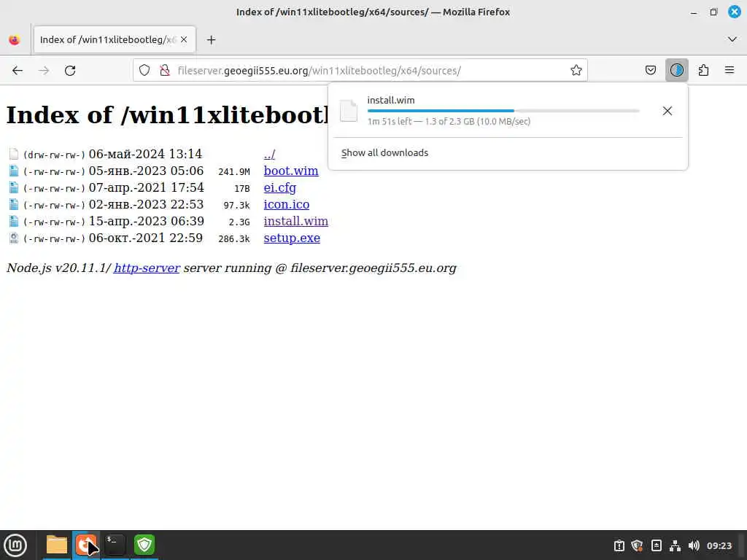Open the Firefox application menu
Viewport: 747px width, 560px height.
click(729, 71)
